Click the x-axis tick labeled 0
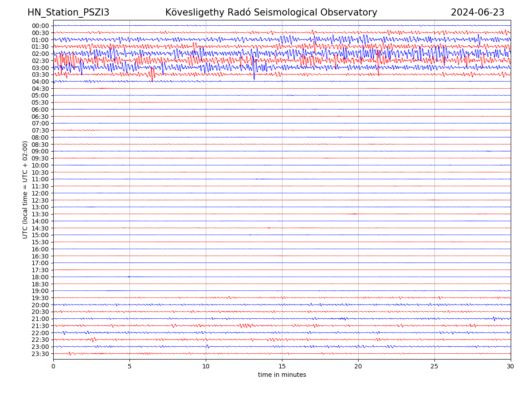532x399 pixels. click(53, 366)
